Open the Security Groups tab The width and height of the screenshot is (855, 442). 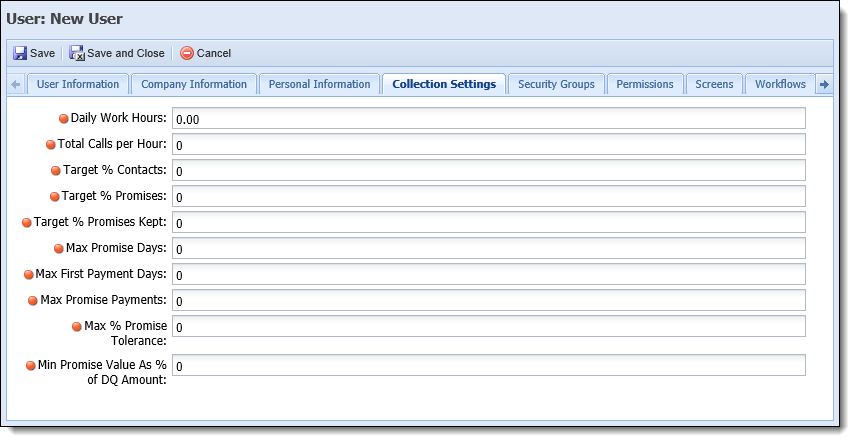pyautogui.click(x=556, y=84)
